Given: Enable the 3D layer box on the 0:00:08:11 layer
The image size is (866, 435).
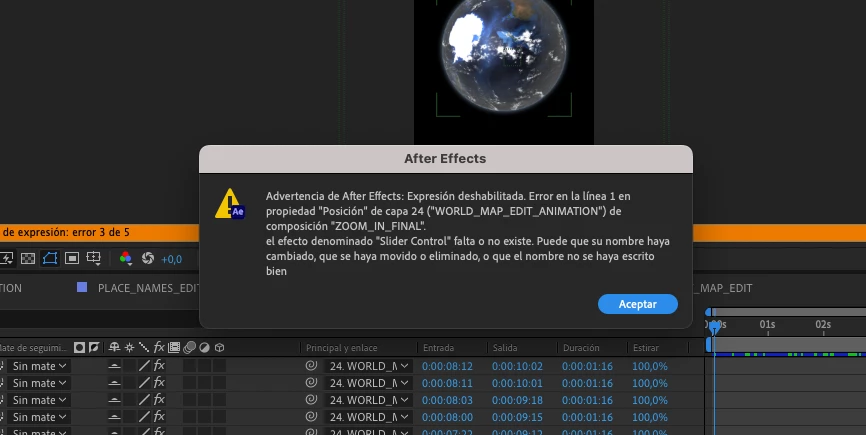Looking at the screenshot, I should [x=220, y=383].
